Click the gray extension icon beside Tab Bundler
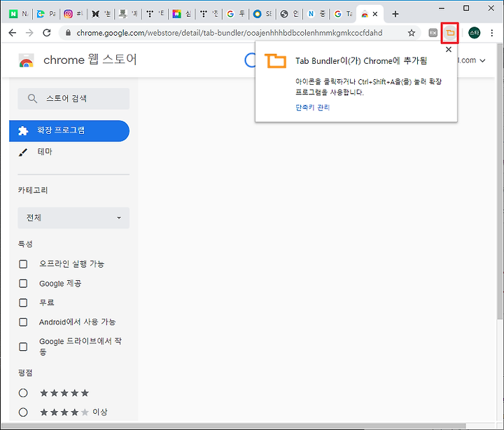Screen dimensions: 504x430 (433, 33)
